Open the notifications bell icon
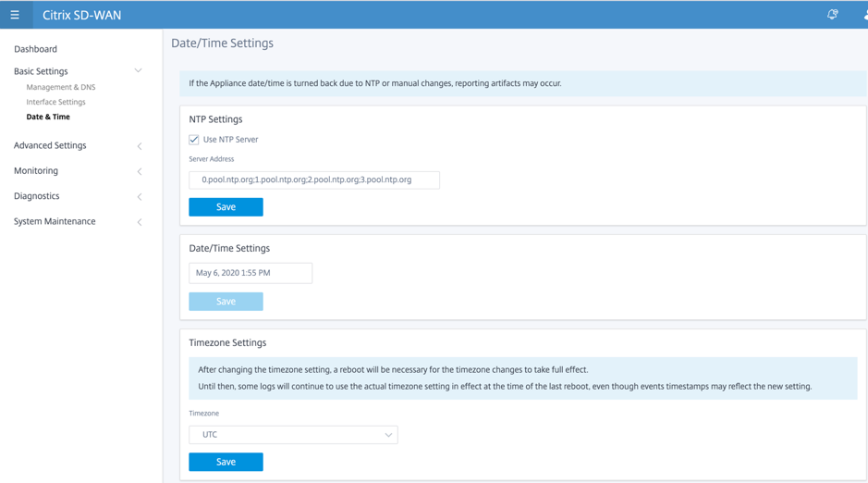Image resolution: width=868 pixels, height=483 pixels. [x=832, y=15]
